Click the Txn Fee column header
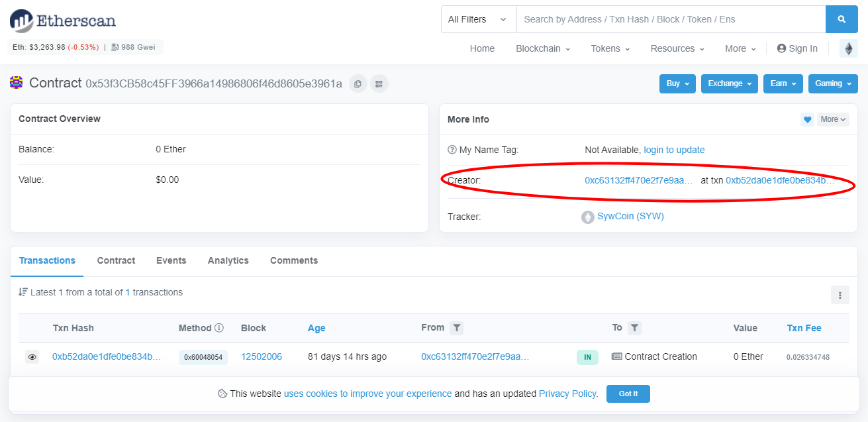 [x=804, y=328]
